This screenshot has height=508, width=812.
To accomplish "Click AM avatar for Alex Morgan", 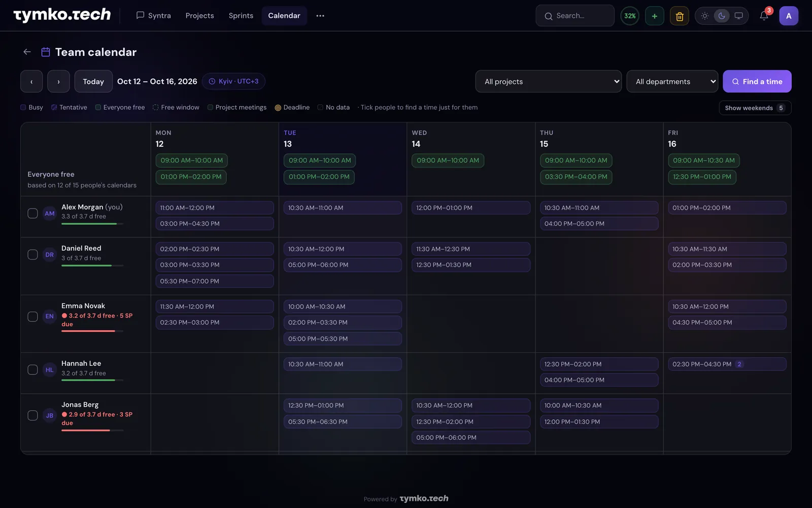I will coord(49,213).
